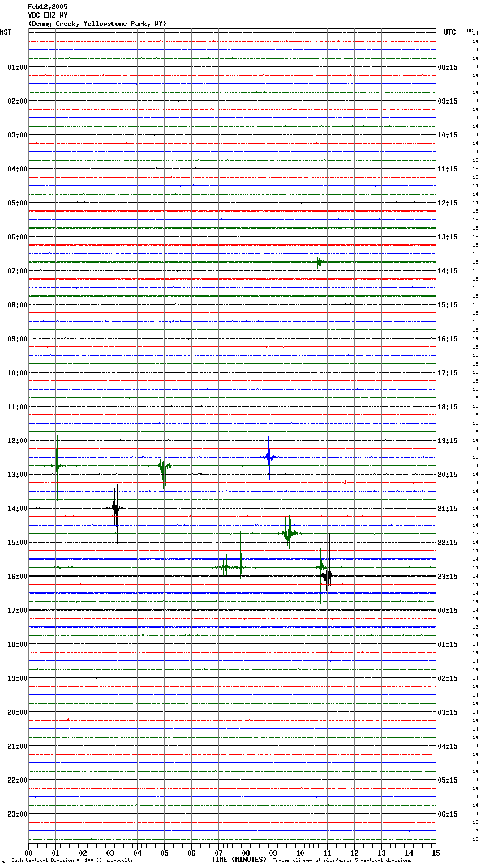Select the 09:00 MST time label
481x868 pixels.
coord(17,339)
